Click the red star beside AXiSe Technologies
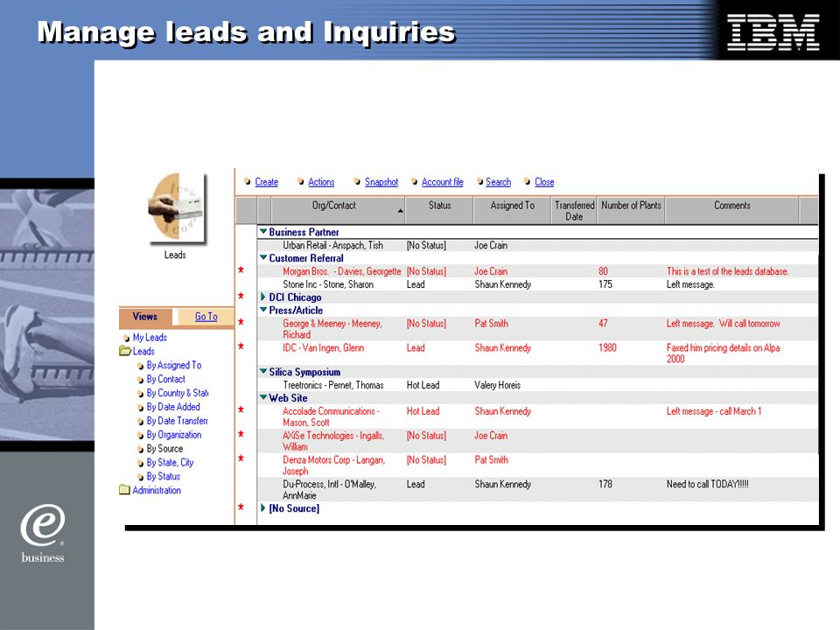The image size is (840, 630). pyautogui.click(x=241, y=433)
